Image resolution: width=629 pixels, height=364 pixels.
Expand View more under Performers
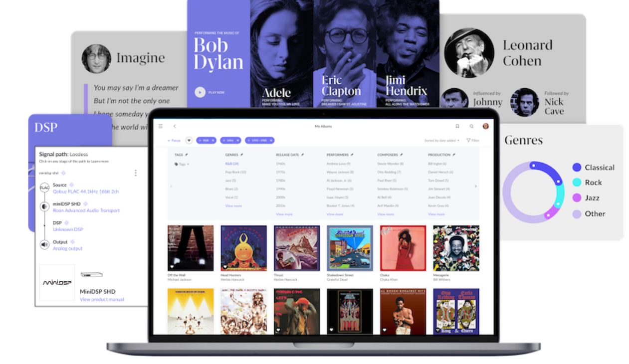click(335, 214)
